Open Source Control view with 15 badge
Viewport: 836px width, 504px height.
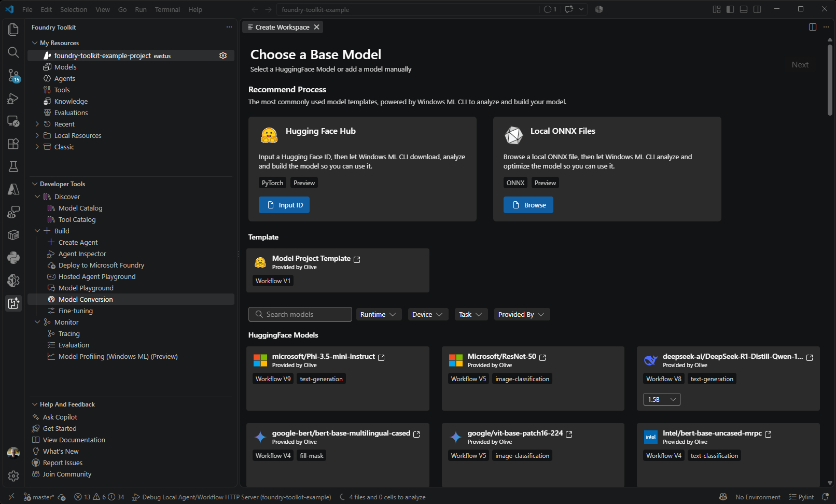point(13,76)
